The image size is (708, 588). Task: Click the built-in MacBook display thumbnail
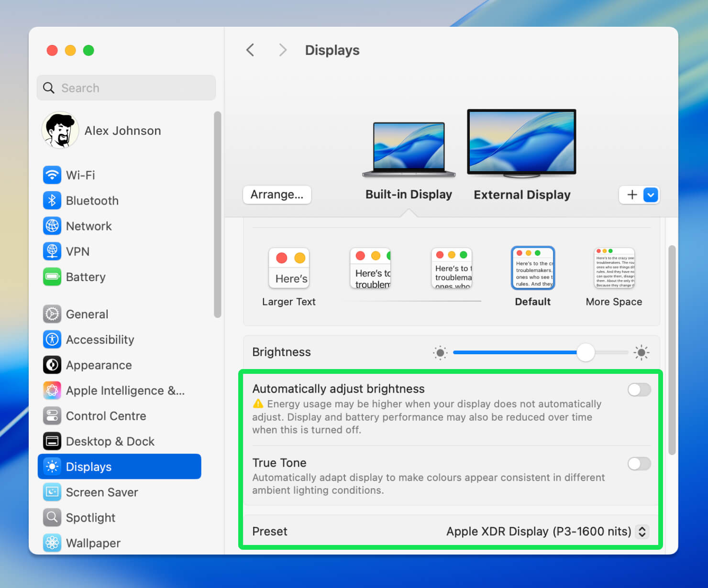pos(409,149)
